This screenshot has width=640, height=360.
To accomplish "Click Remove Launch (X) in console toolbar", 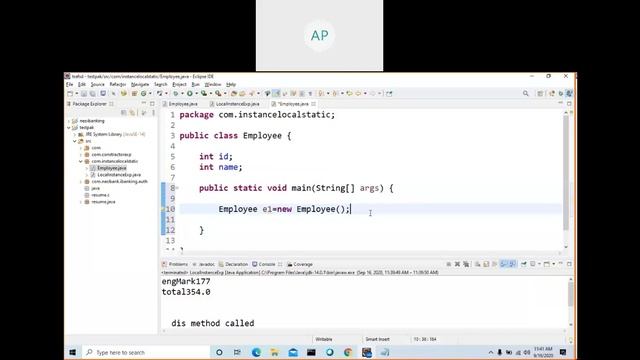I will pyautogui.click(x=457, y=264).
